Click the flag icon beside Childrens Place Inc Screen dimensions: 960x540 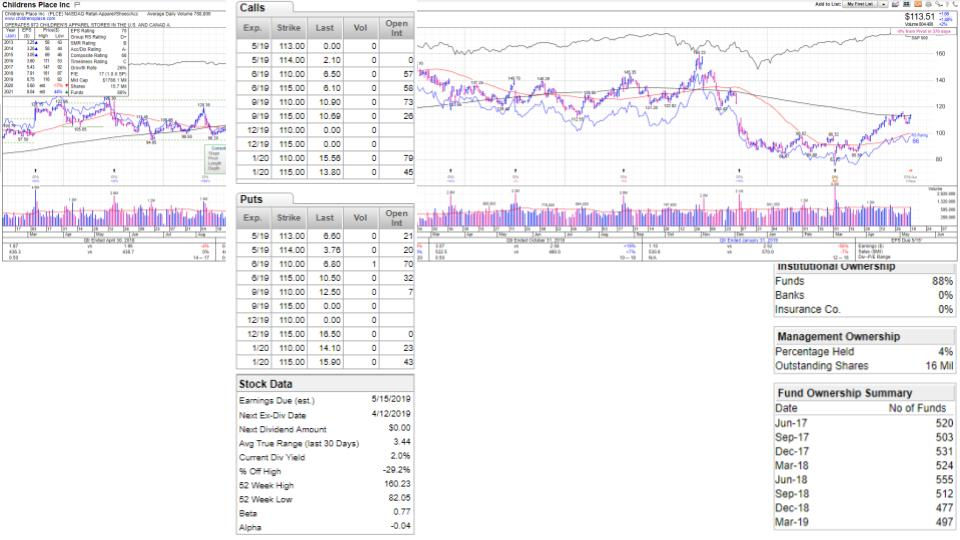coord(77,4)
